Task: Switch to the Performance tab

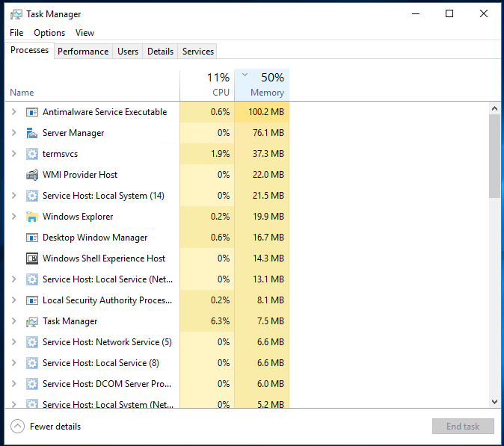Action: (83, 52)
